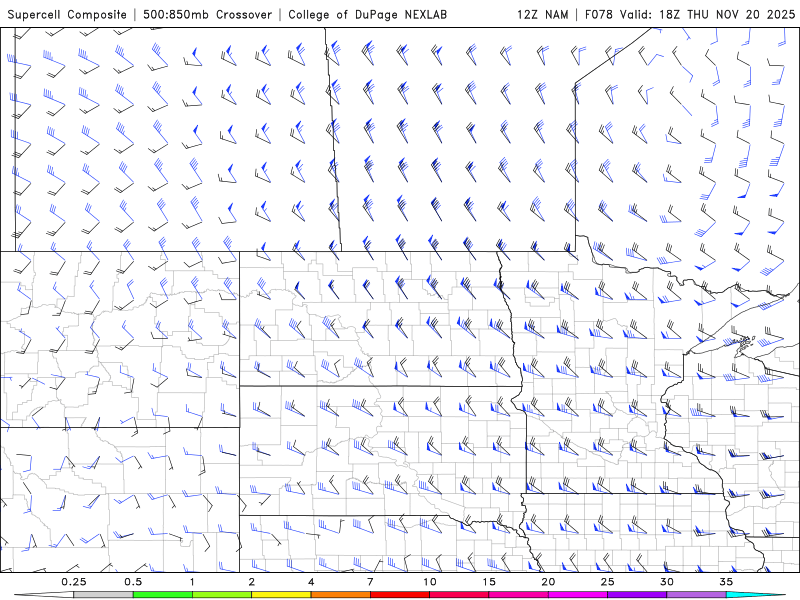The height and width of the screenshot is (600, 800).
Task: Click F078 Valid 18Z THU NOV 20 2025
Action: point(690,14)
